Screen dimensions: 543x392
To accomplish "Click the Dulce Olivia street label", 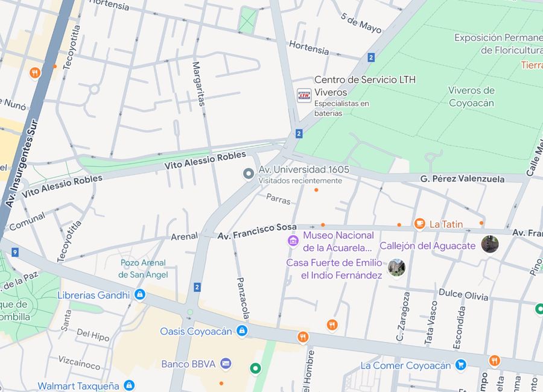I will pyautogui.click(x=463, y=294).
